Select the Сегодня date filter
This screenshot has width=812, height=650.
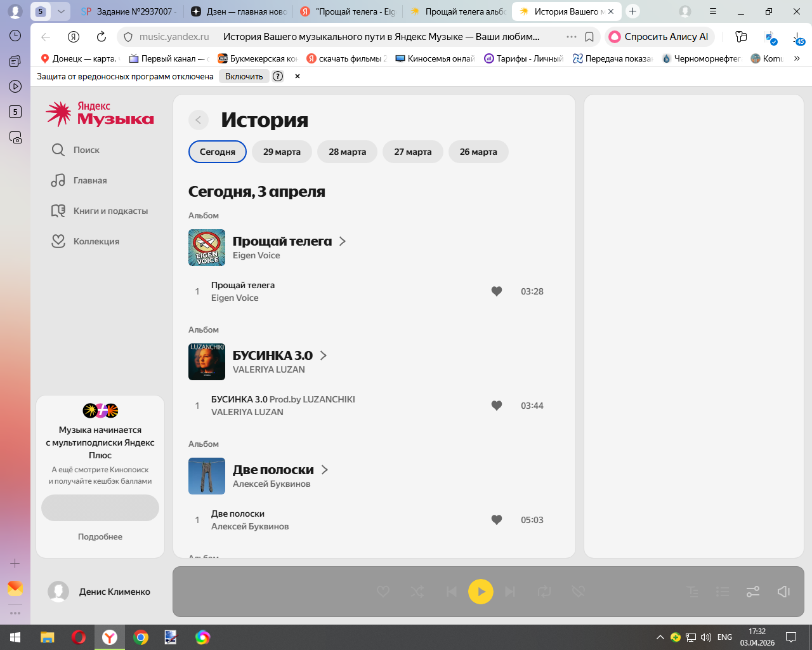218,152
